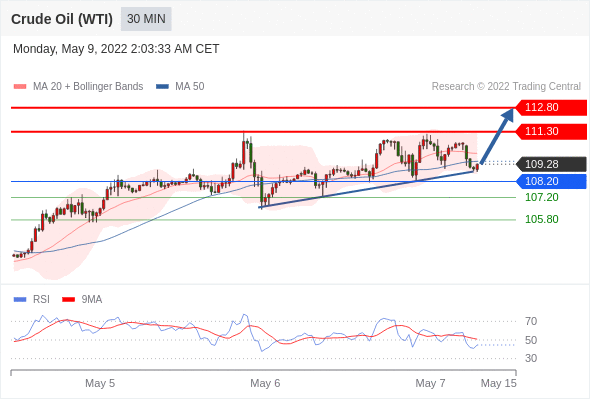Click the green 107.20 support level

(x=541, y=197)
